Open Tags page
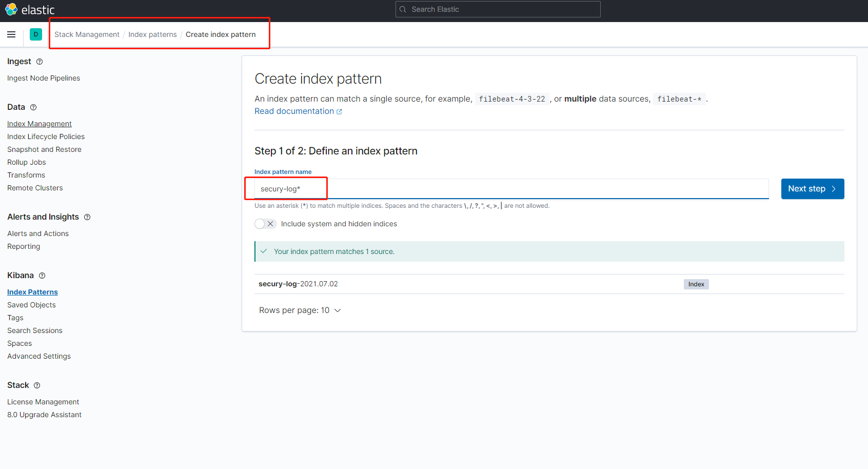This screenshot has height=469, width=868. (x=15, y=318)
